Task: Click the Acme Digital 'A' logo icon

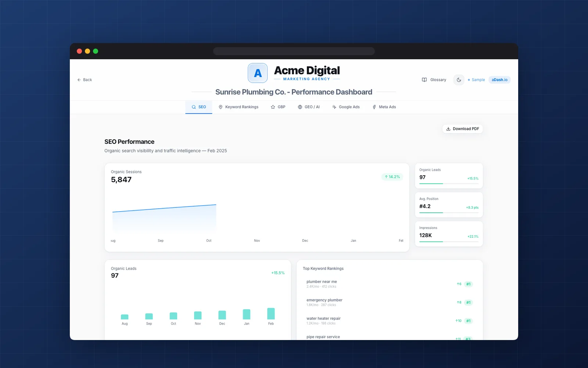Action: point(258,73)
